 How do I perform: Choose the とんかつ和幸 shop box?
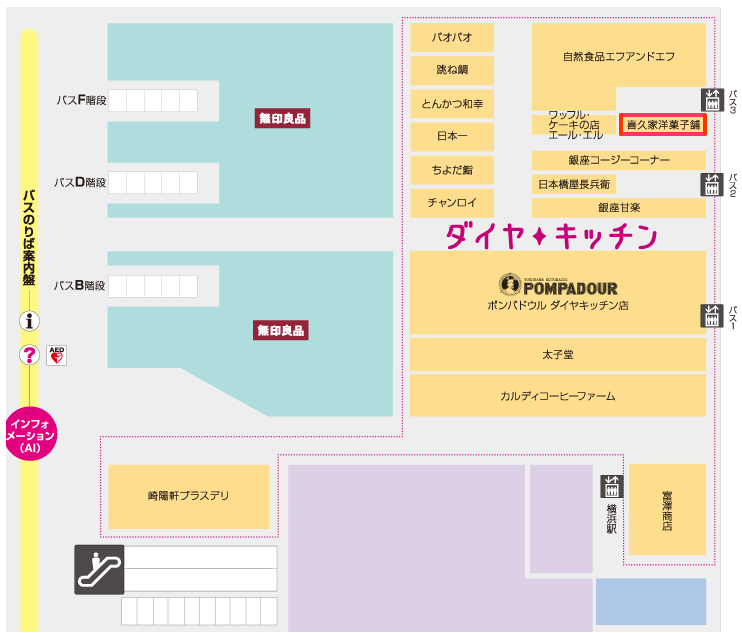(452, 104)
